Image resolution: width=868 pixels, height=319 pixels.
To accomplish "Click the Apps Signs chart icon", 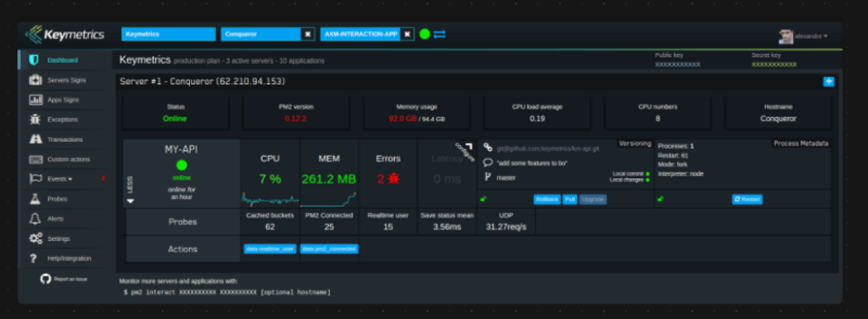I will click(35, 100).
